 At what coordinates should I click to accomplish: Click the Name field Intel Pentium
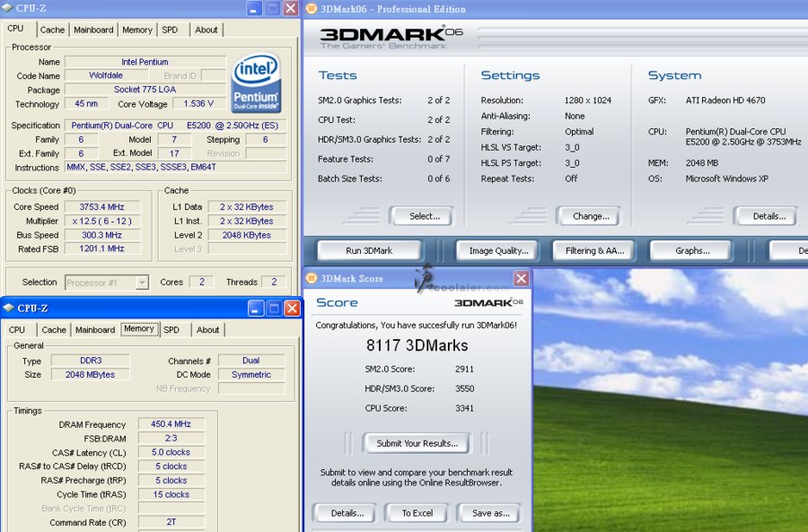coord(145,62)
